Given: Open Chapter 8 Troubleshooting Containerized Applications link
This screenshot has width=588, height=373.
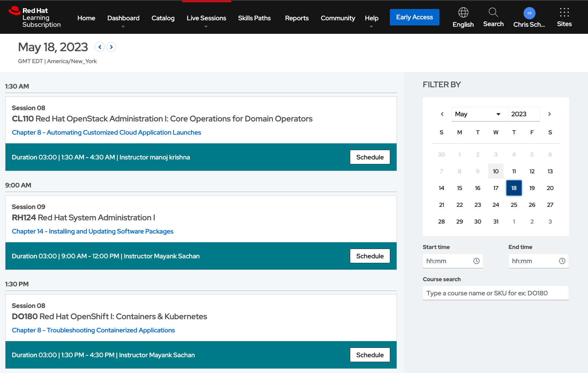Looking at the screenshot, I should 93,330.
